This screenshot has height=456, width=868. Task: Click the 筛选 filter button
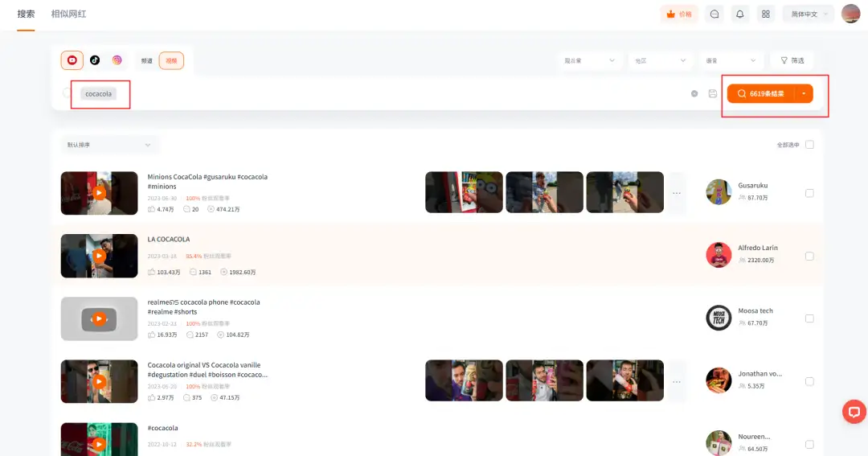click(792, 60)
